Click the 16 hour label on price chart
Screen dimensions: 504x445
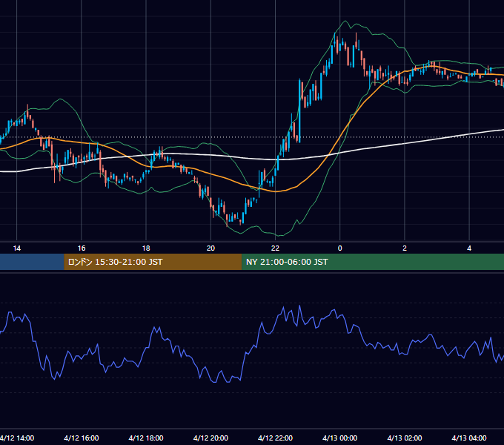(x=82, y=248)
